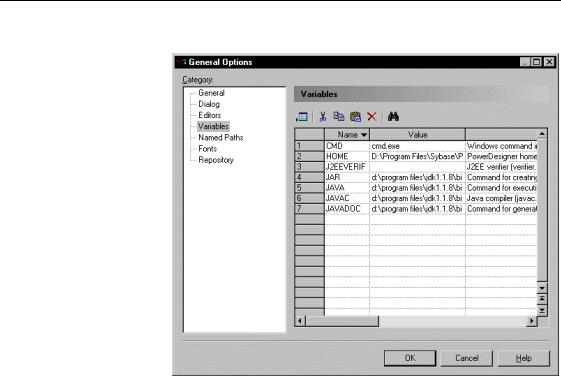Click the Java compiler comment cell
Image resolution: width=561 pixels, height=376 pixels.
(x=501, y=198)
